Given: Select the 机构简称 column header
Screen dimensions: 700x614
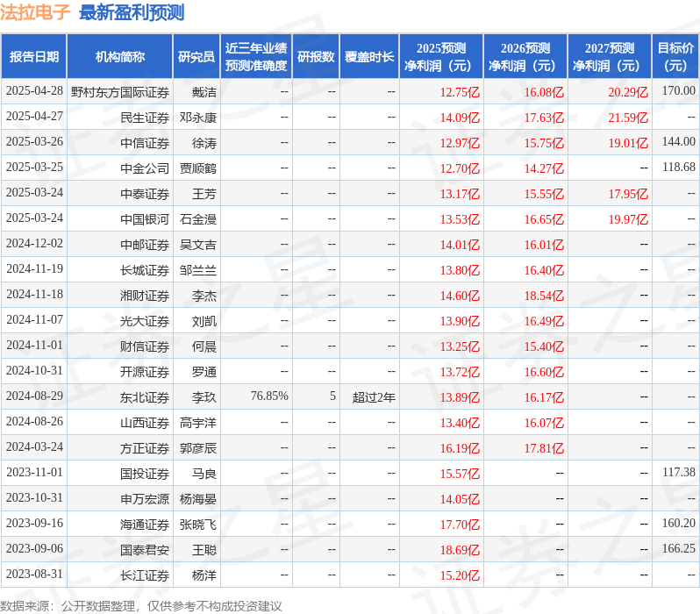Looking at the screenshot, I should (x=119, y=57).
